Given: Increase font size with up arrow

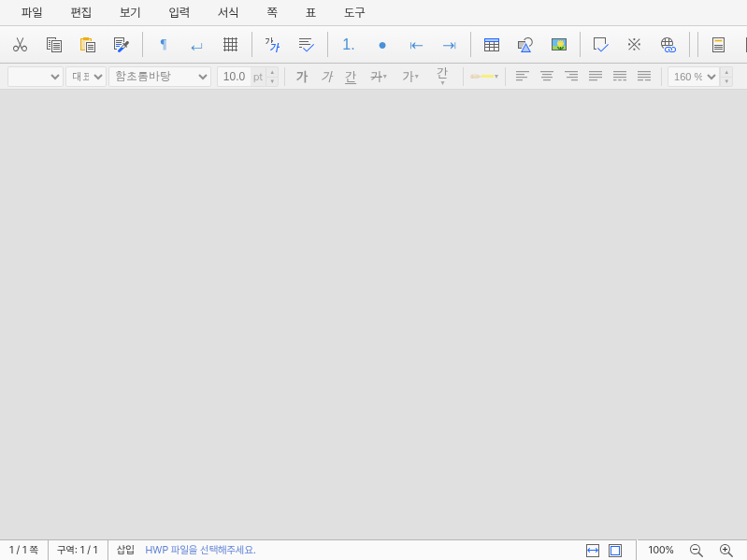Looking at the screenshot, I should point(272,72).
